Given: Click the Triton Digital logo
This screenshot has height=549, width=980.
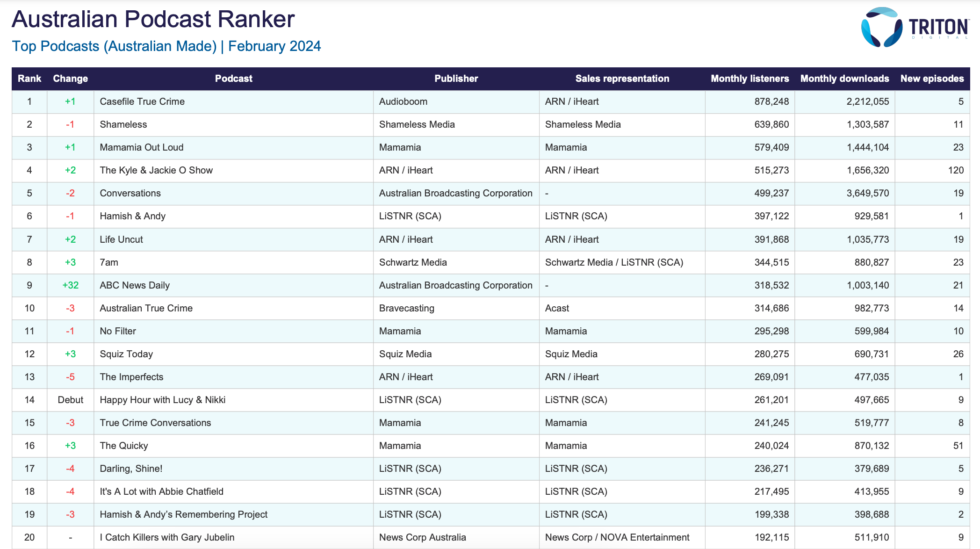Looking at the screenshot, I should click(x=915, y=27).
